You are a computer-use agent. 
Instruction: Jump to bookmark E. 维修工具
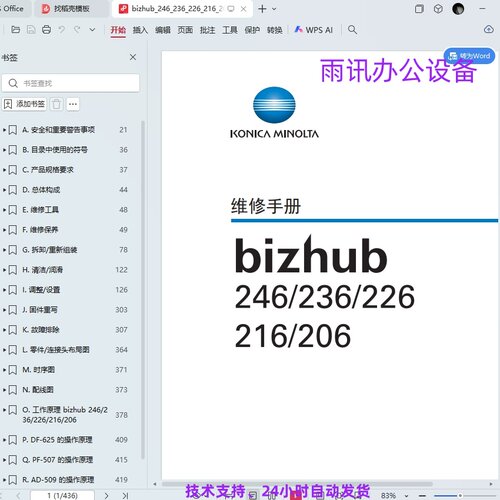[x=40, y=210]
